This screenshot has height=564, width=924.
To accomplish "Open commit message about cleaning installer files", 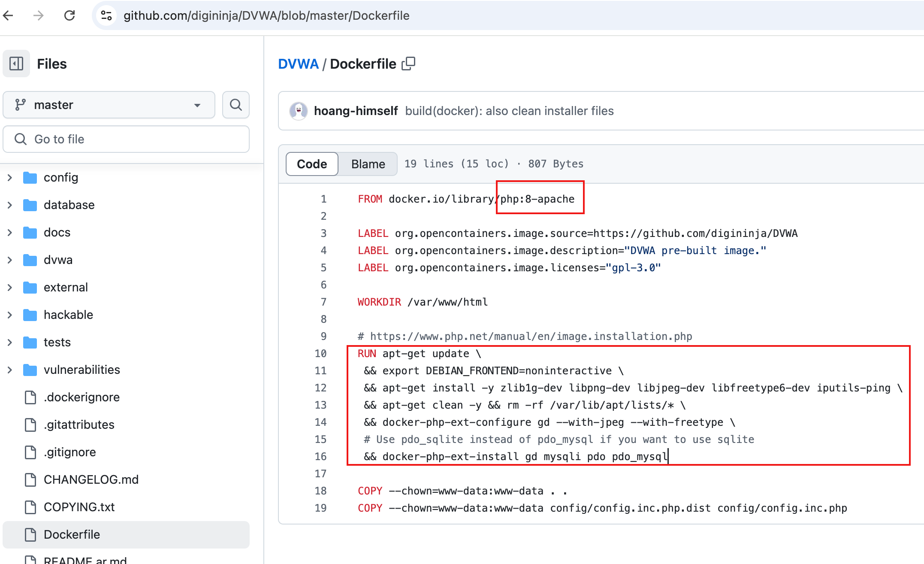I will pos(509,111).
